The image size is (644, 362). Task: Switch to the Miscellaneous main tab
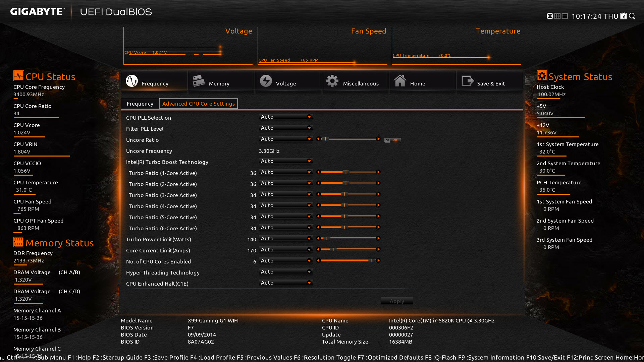coord(356,80)
